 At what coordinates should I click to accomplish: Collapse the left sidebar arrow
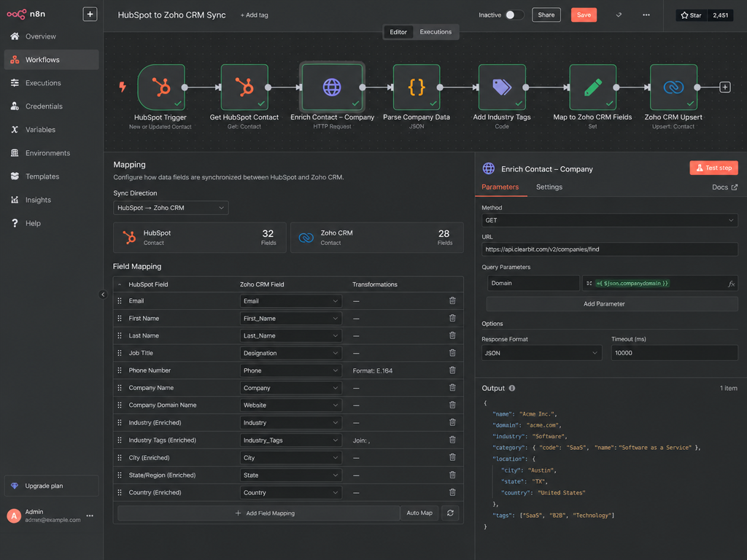pos(103,295)
